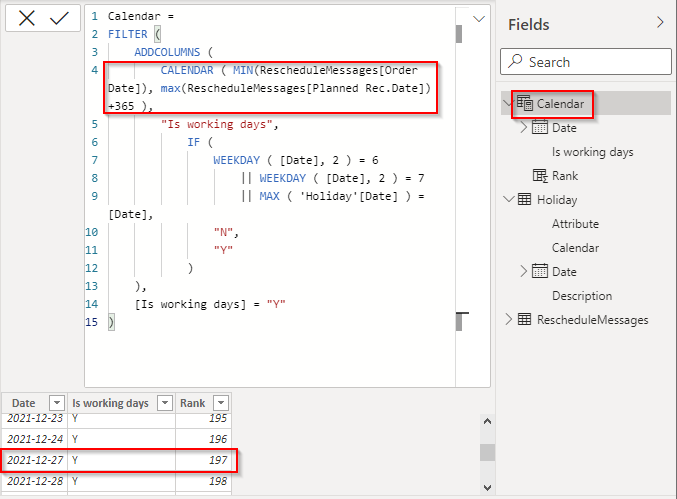Viewport: 677px width, 499px height.
Task: Select the Description field
Action: point(582,296)
